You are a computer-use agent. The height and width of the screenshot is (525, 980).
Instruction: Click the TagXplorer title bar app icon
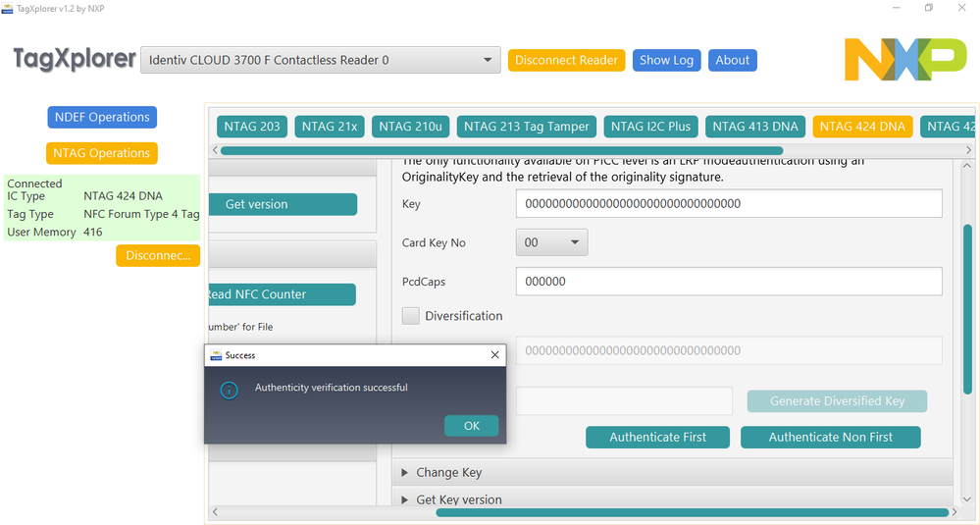coord(7,9)
